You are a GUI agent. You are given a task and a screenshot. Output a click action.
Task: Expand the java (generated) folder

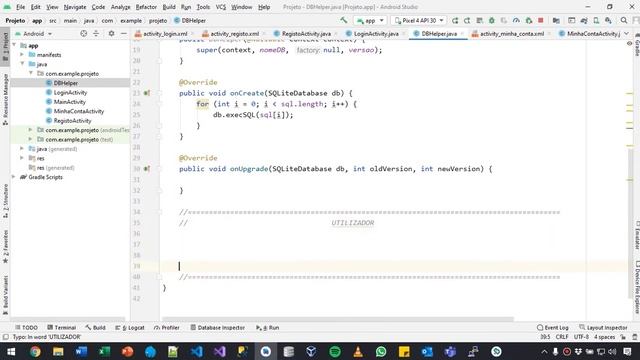[22, 149]
